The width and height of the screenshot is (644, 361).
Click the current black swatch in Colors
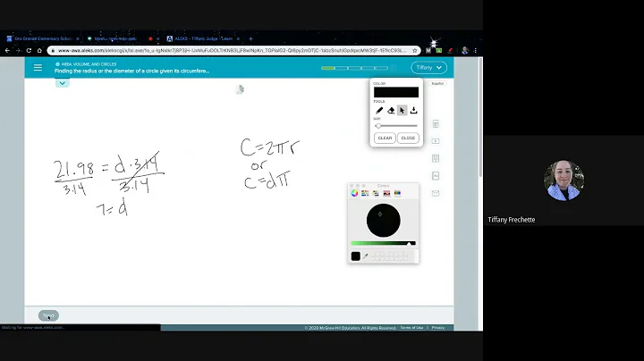pyautogui.click(x=356, y=256)
